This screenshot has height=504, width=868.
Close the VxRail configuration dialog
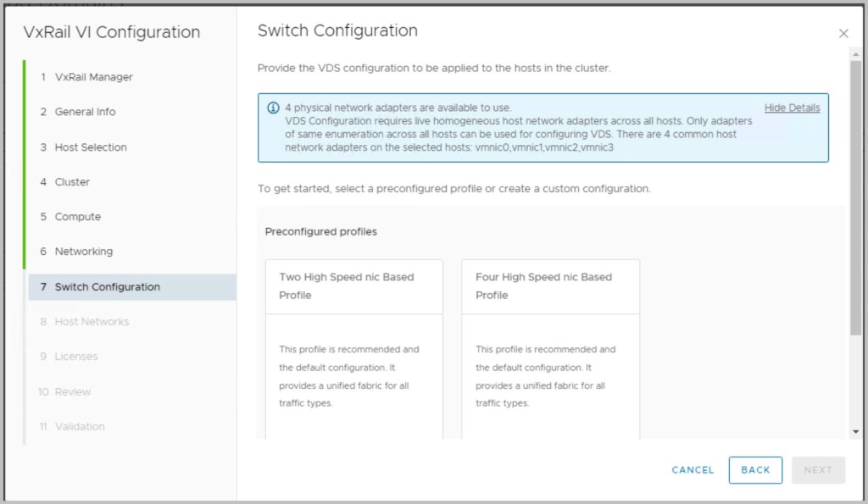pyautogui.click(x=843, y=34)
